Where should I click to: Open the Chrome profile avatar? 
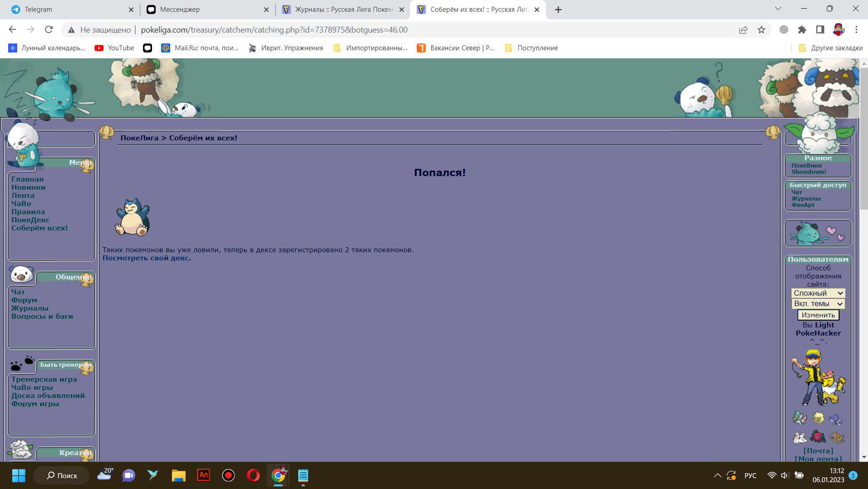pos(839,30)
